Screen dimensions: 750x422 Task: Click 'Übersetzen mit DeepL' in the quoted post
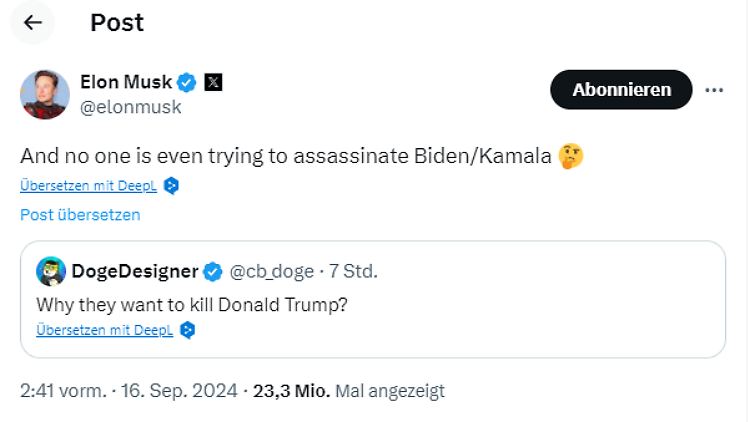coord(105,330)
